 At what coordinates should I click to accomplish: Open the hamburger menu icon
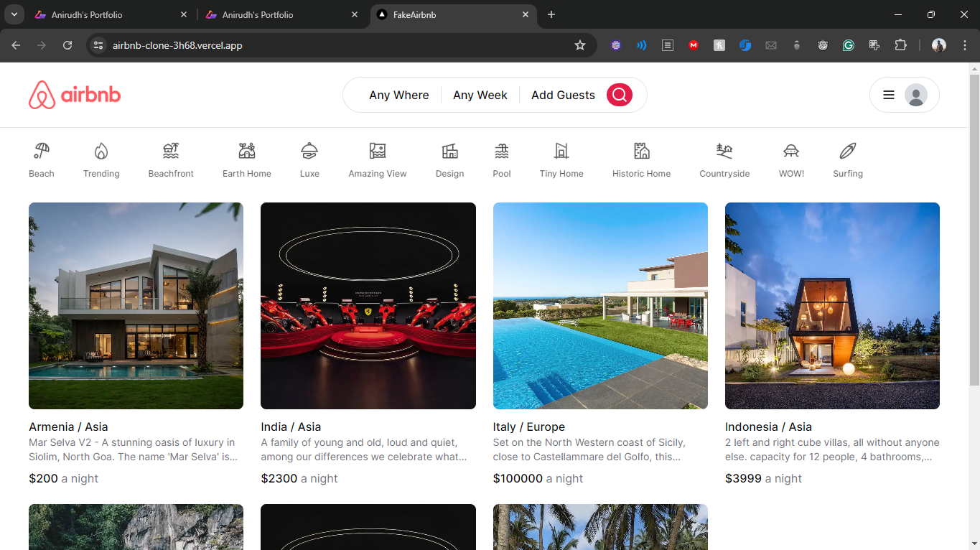pos(888,95)
